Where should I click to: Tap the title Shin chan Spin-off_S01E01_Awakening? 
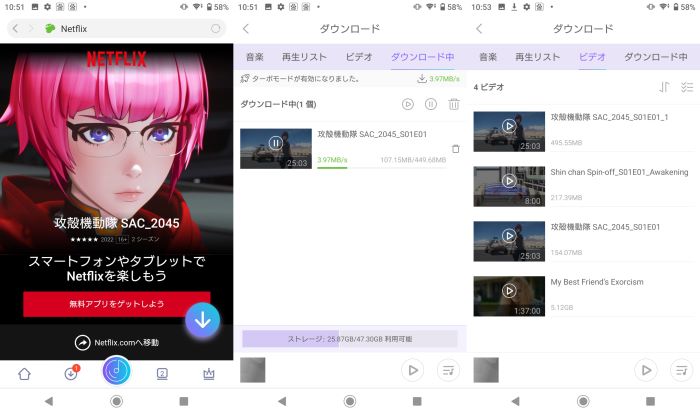pos(619,172)
